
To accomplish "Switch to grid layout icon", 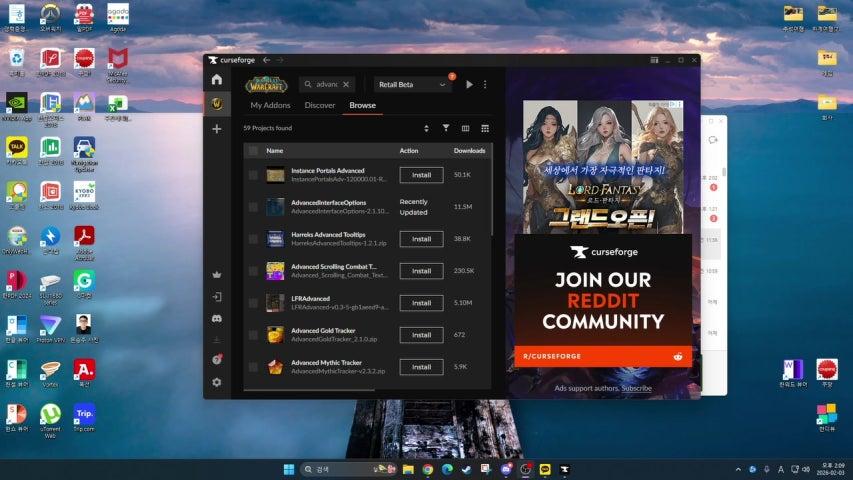I will (485, 128).
